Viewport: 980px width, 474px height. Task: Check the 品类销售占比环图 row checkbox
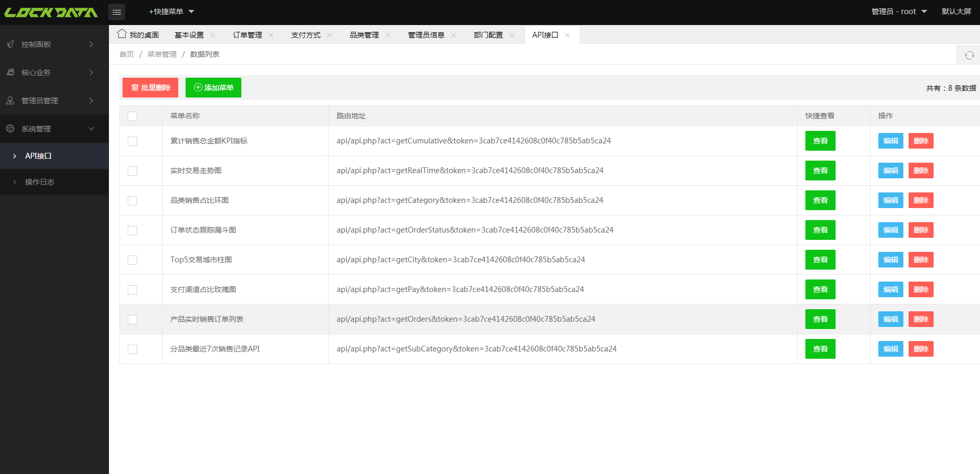(132, 201)
